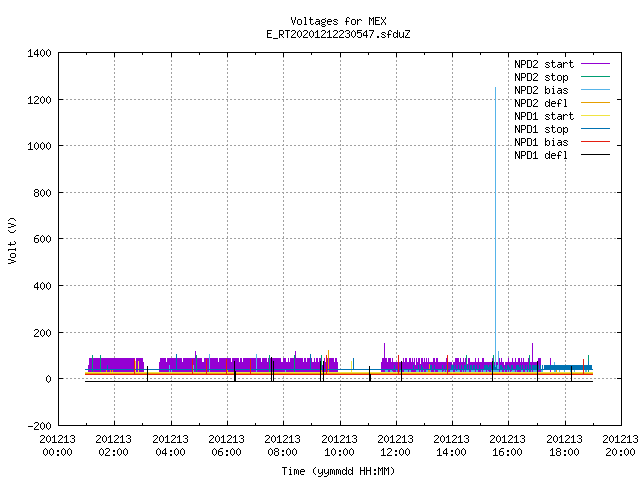Screen dimensions: 640x480
Task: Click the 'NPD2 defl' legend label
Action: point(541,103)
